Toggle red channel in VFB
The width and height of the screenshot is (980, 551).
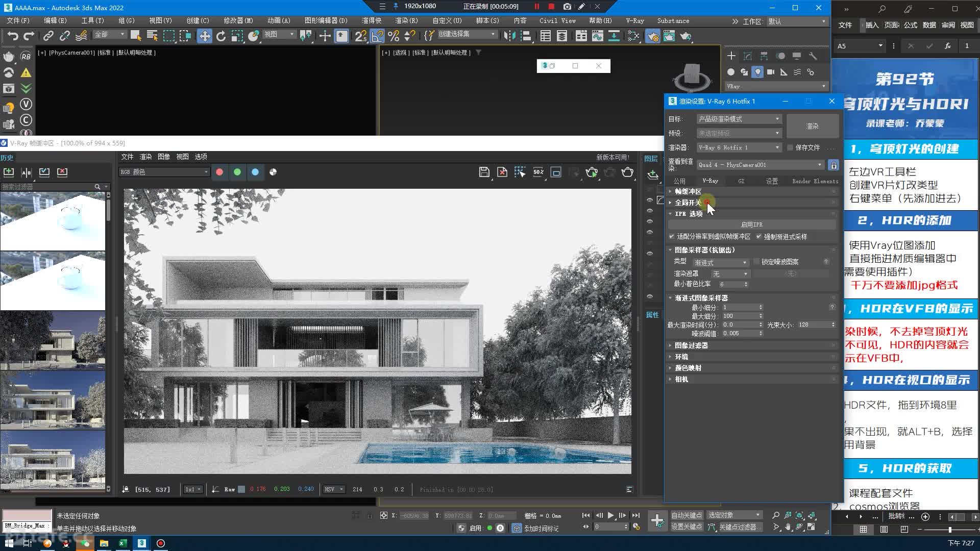(x=219, y=172)
